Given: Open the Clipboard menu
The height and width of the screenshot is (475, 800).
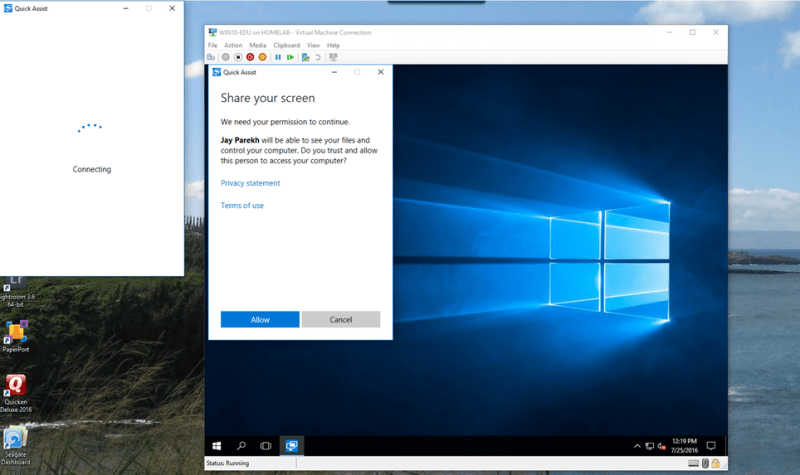Looking at the screenshot, I should click(x=286, y=45).
